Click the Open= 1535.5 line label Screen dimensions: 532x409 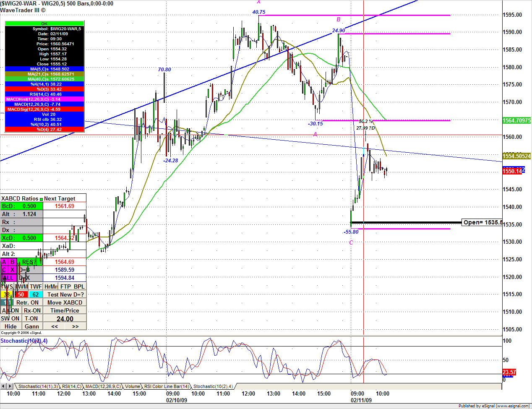(482, 222)
